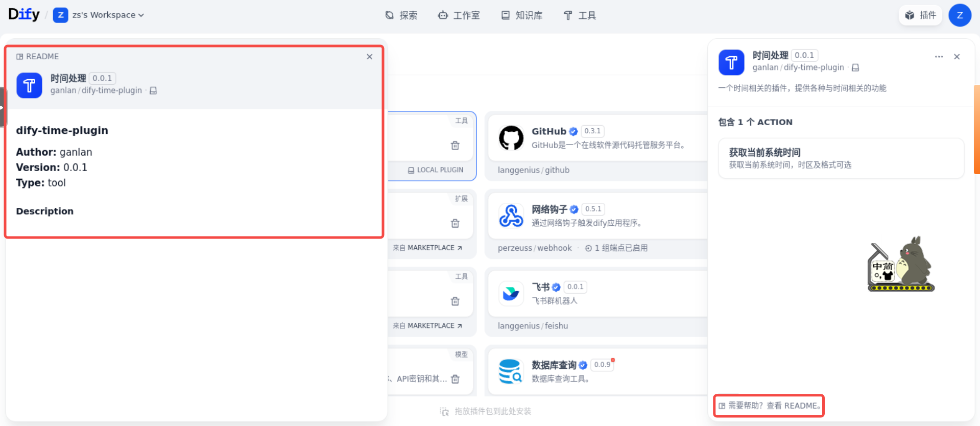Image resolution: width=980 pixels, height=426 pixels.
Task: Open the Dify logo home link
Action: click(x=24, y=14)
